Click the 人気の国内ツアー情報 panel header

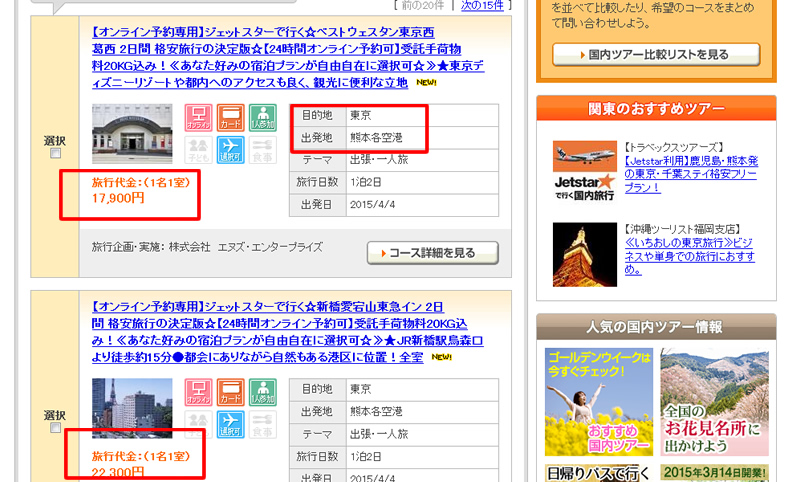pyautogui.click(x=656, y=327)
